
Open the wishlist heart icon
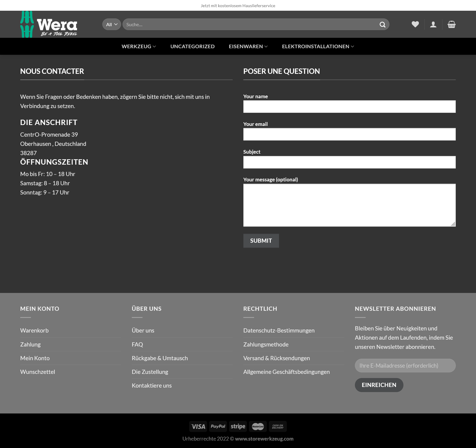click(415, 24)
